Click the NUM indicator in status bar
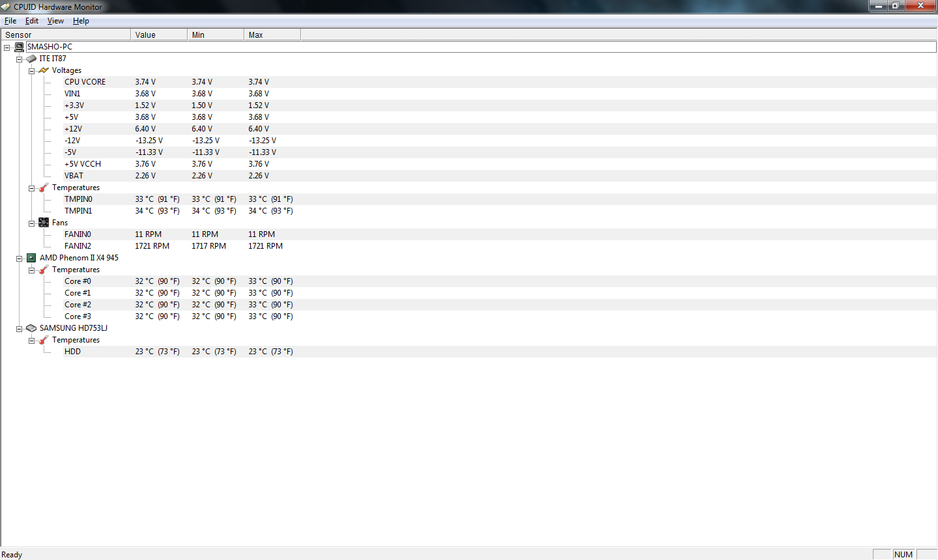Screen dimensions: 938x560 pyautogui.click(x=903, y=555)
